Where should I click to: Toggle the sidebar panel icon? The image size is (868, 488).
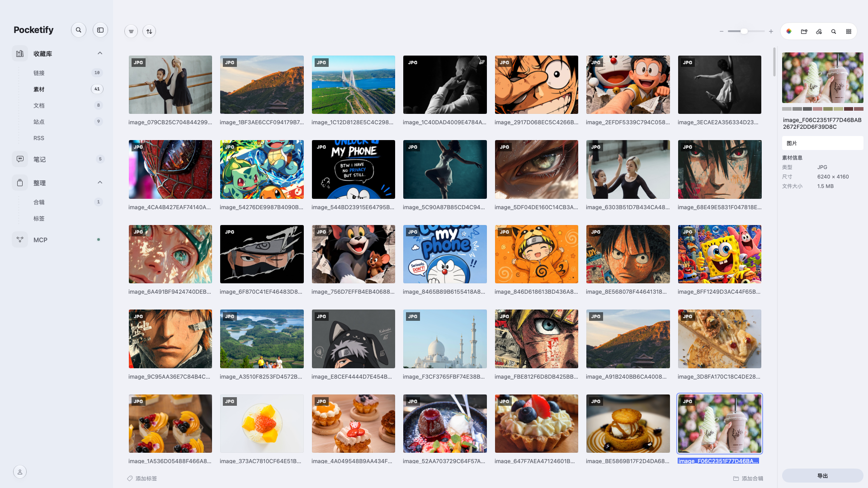100,30
